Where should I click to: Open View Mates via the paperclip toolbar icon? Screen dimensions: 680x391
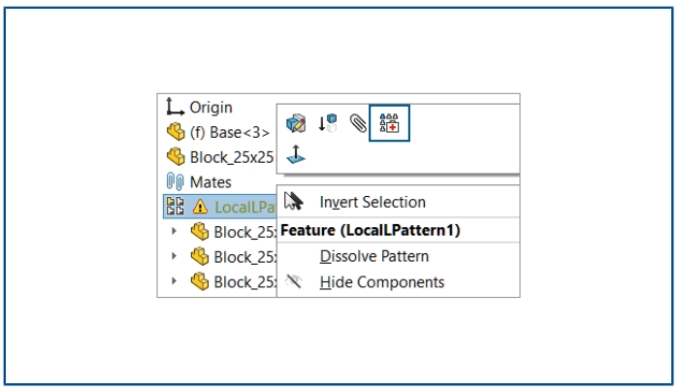click(x=358, y=123)
